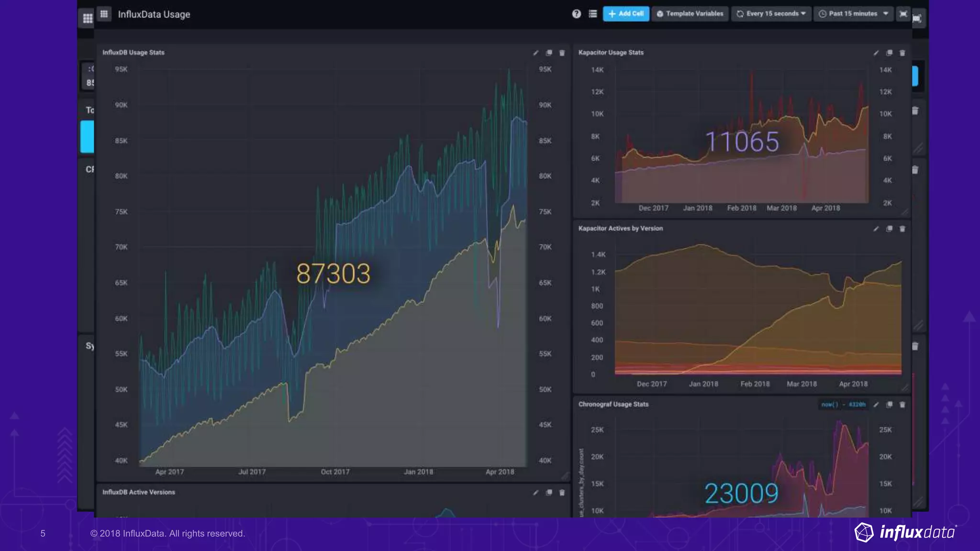Click the InfluxData logo in footer

coord(905,532)
